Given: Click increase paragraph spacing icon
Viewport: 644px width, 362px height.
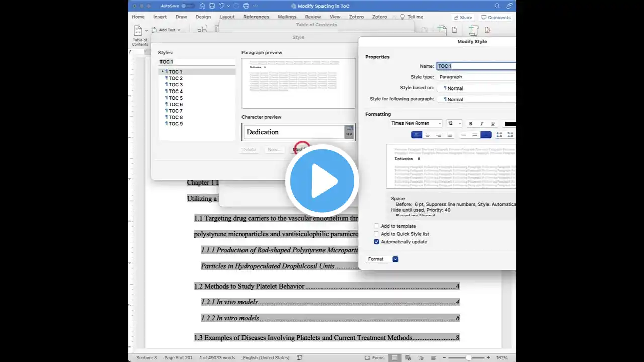Looking at the screenshot, I should click(499, 135).
